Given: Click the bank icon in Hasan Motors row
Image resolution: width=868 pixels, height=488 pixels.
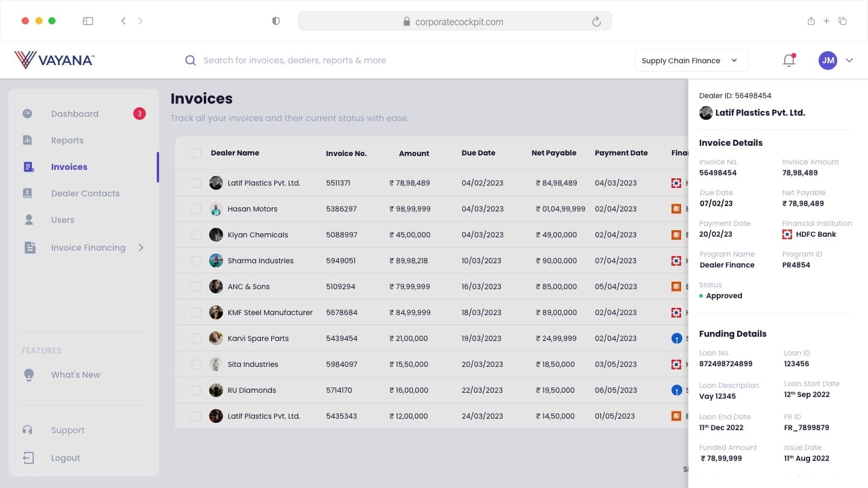Looking at the screenshot, I should 676,209.
